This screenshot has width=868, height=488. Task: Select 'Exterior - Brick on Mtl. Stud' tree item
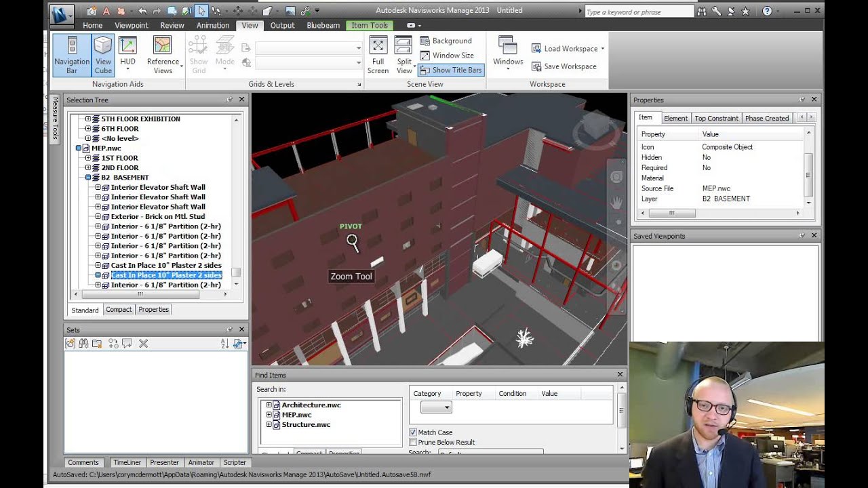tap(157, 217)
